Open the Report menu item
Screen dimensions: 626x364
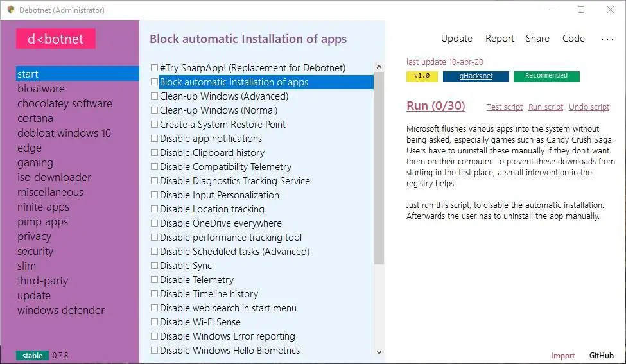[500, 39]
